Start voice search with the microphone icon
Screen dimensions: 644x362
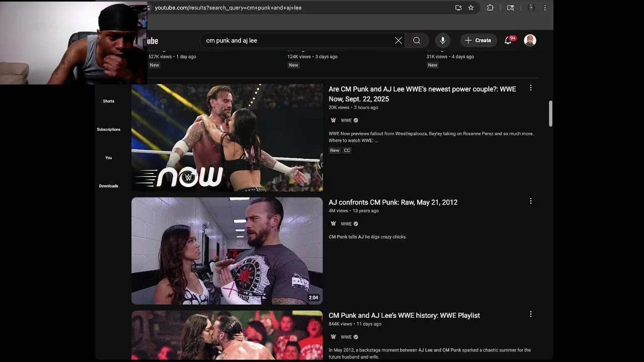443,40
